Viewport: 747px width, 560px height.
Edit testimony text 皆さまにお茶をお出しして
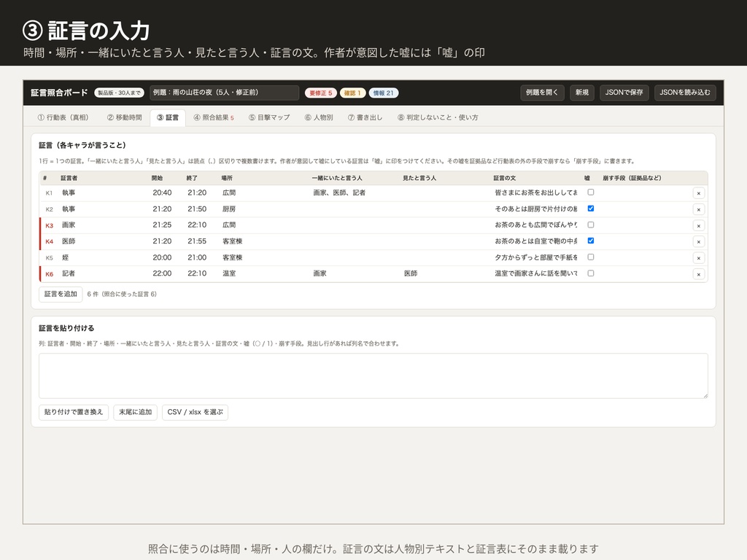[536, 192]
